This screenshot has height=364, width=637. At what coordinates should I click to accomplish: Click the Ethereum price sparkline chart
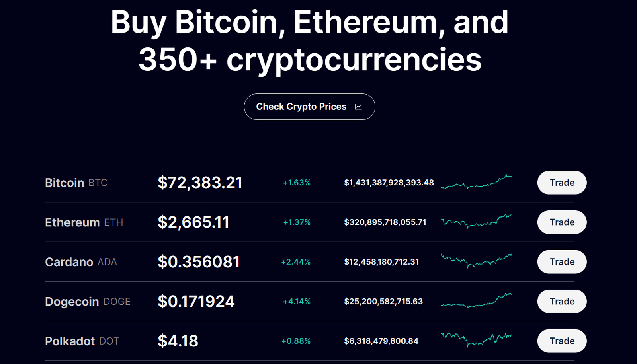(477, 222)
